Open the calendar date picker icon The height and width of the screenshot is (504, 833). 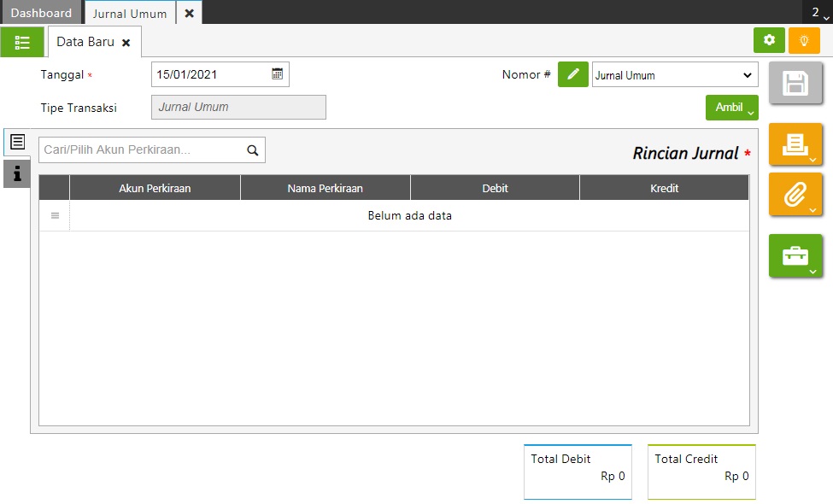[278, 74]
